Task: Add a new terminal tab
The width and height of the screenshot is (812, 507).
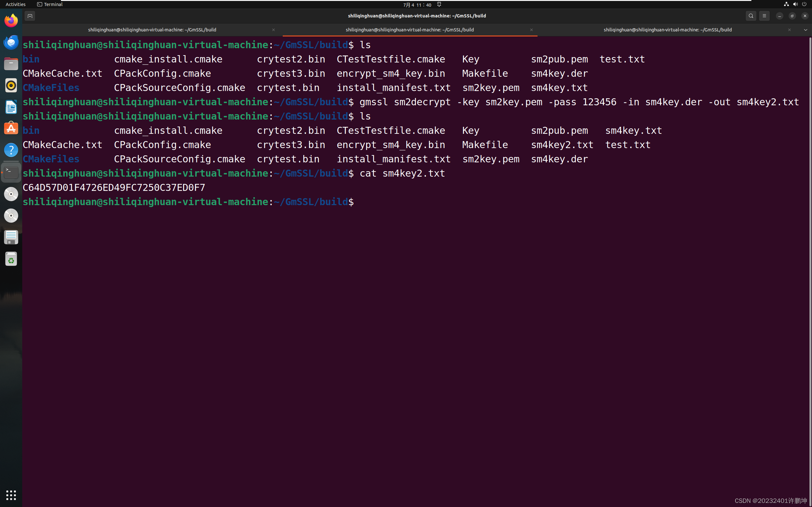Action: coord(30,16)
